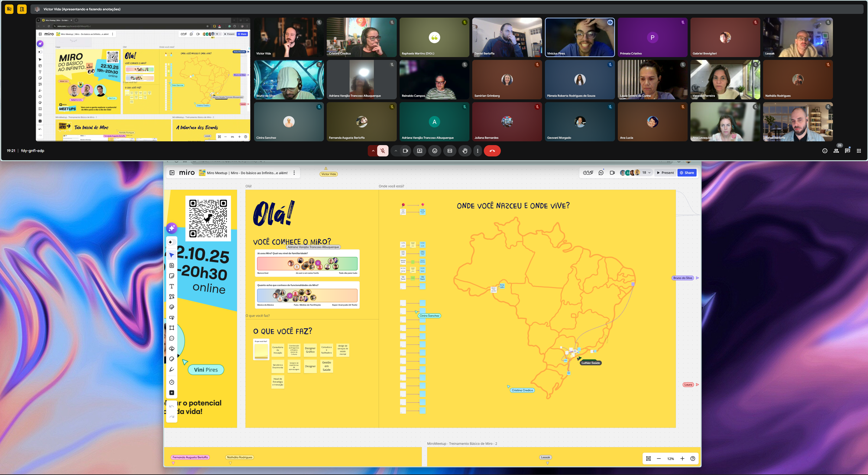Click the first yellow icon in Meet's top bar
This screenshot has width=868, height=475.
pos(9,9)
